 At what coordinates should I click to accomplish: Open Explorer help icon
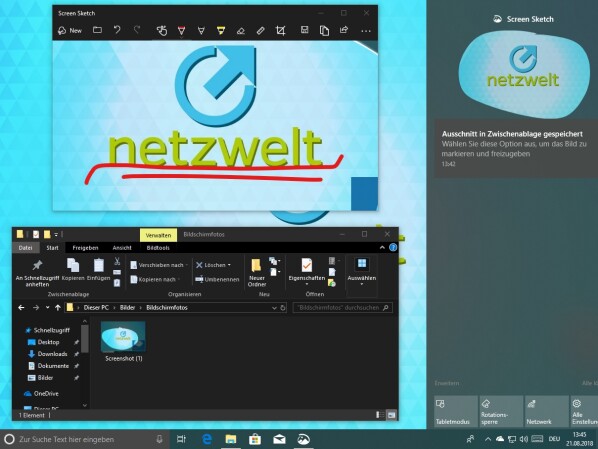393,248
